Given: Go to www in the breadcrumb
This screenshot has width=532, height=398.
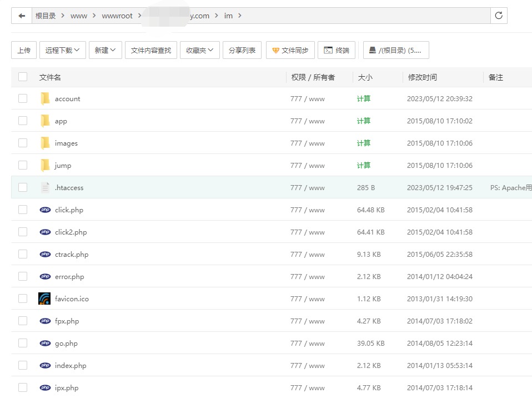Looking at the screenshot, I should 79,16.
